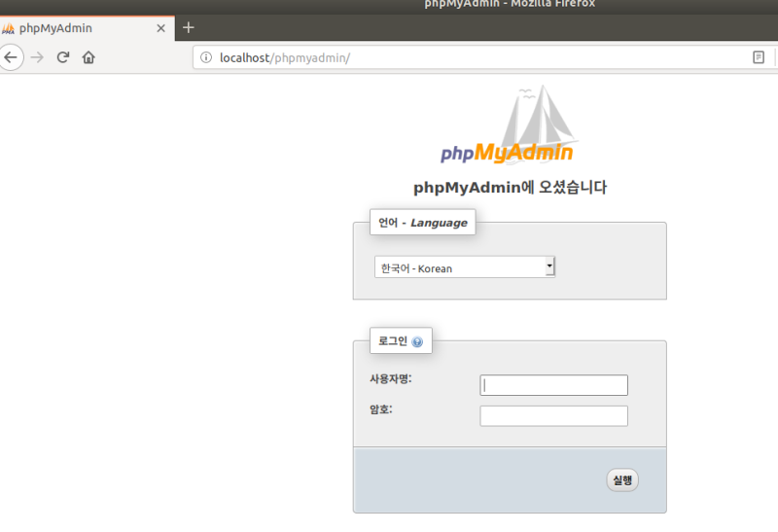Select the phpMyAdmin browser tab

pyautogui.click(x=87, y=28)
